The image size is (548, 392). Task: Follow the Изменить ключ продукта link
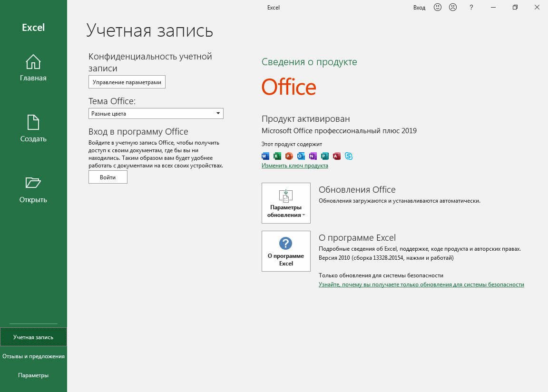294,166
